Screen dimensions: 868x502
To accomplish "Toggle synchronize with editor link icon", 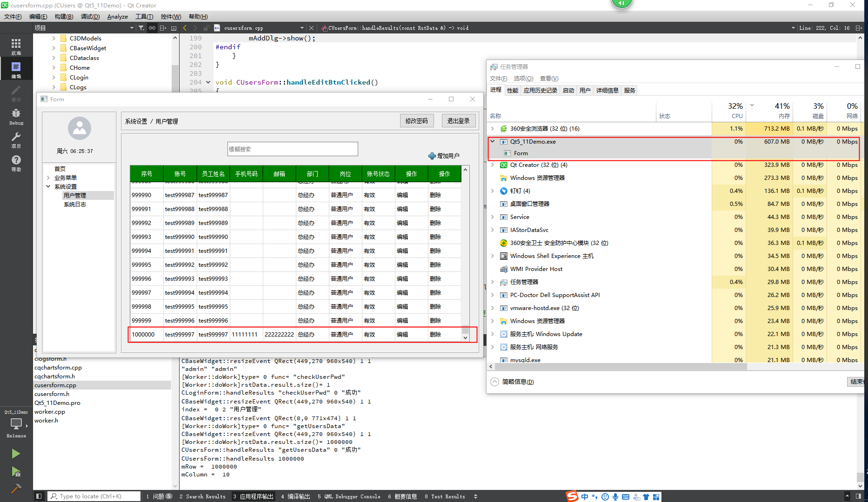I will 152,28.
